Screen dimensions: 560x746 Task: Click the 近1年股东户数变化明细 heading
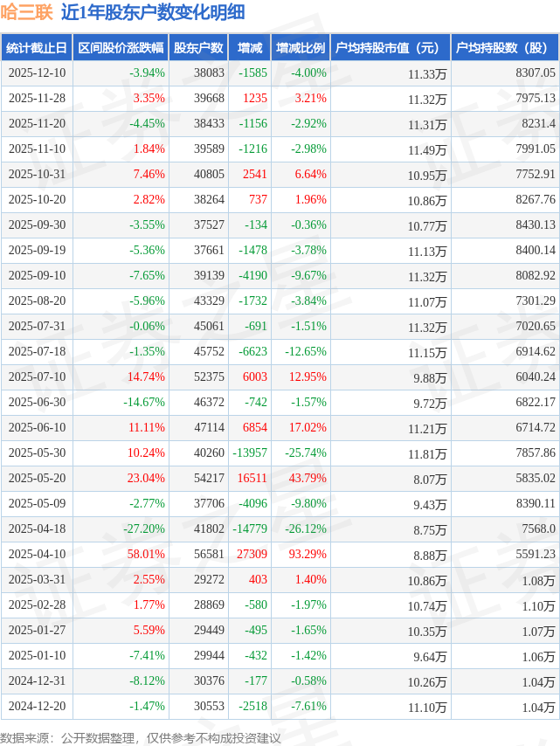[x=153, y=12]
